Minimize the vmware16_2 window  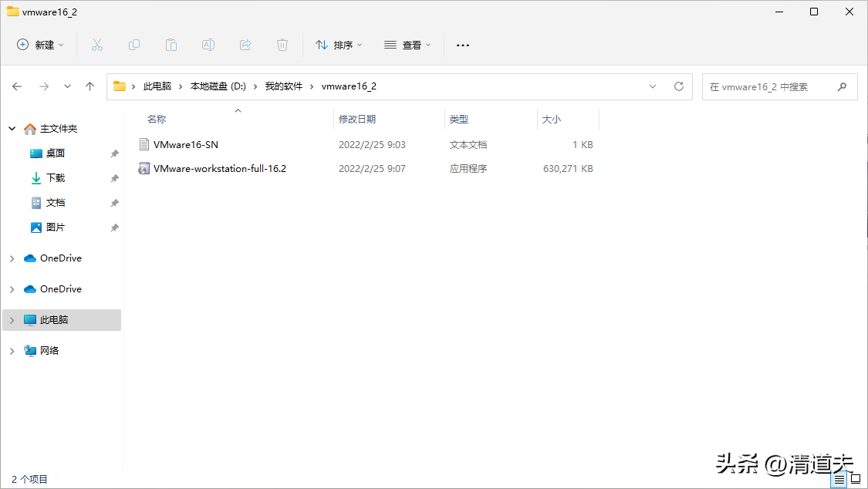point(779,12)
